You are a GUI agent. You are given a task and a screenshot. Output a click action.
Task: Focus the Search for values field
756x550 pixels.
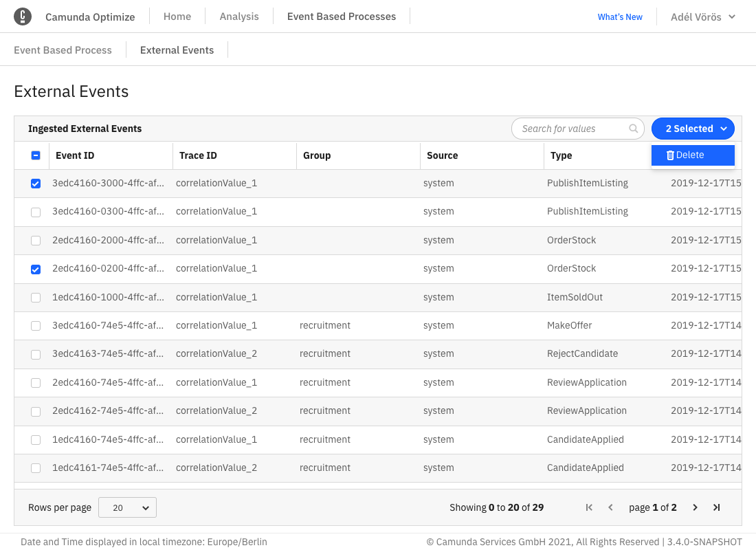(572, 129)
